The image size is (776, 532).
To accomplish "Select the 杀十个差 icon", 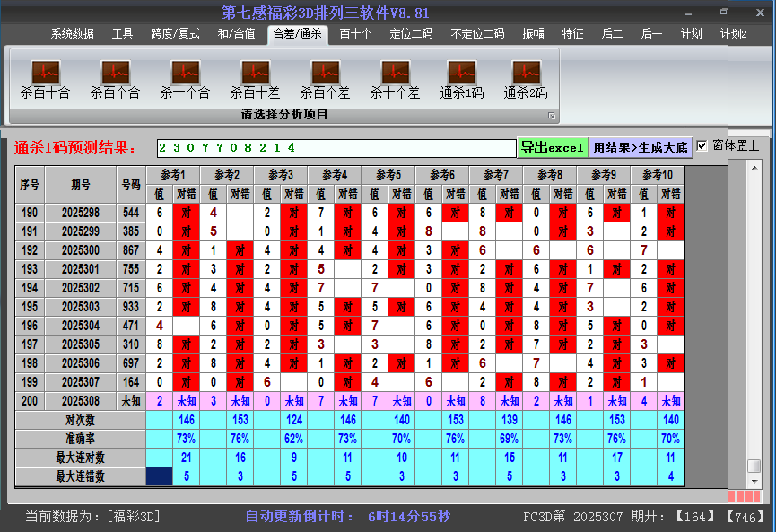I will (395, 72).
